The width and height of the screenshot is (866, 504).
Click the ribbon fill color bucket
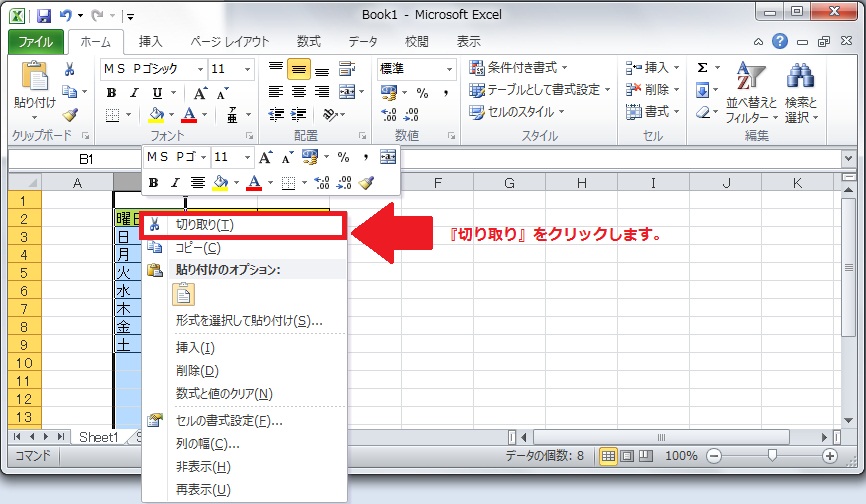(x=157, y=115)
